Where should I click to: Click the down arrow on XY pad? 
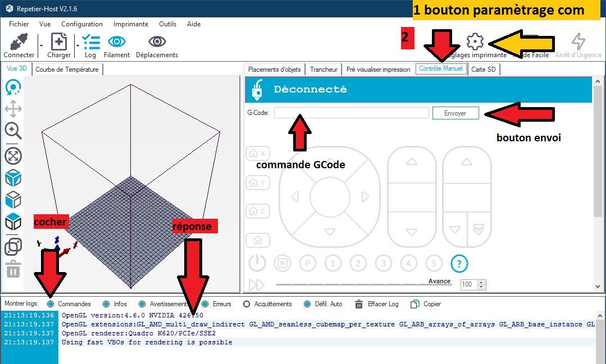tap(330, 232)
